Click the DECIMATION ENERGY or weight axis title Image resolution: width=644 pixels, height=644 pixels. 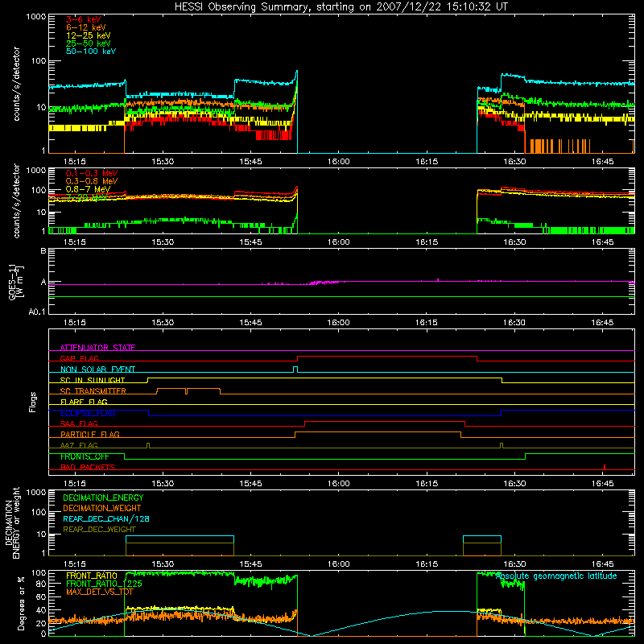tap(12, 522)
